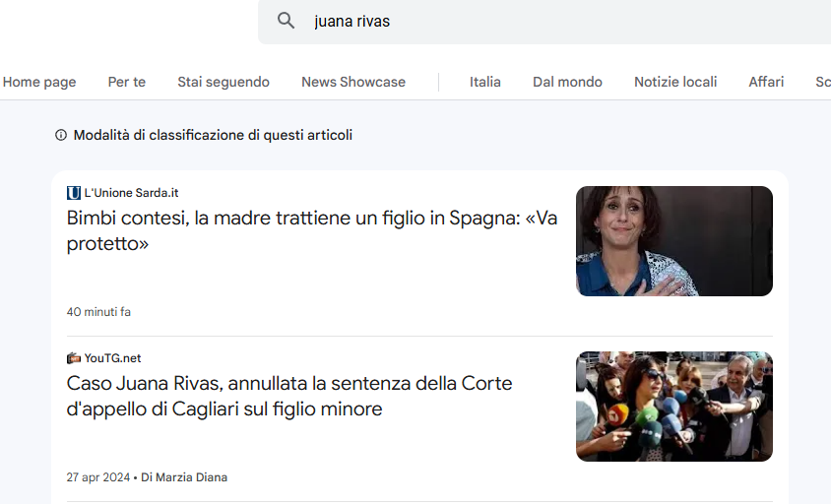Switch to the Notizie locali tab

coord(675,82)
